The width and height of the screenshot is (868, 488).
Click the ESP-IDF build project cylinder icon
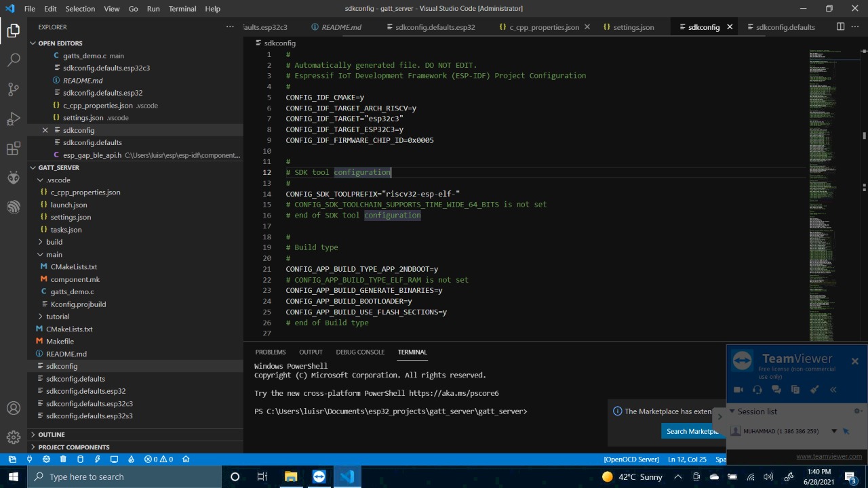tap(80, 459)
